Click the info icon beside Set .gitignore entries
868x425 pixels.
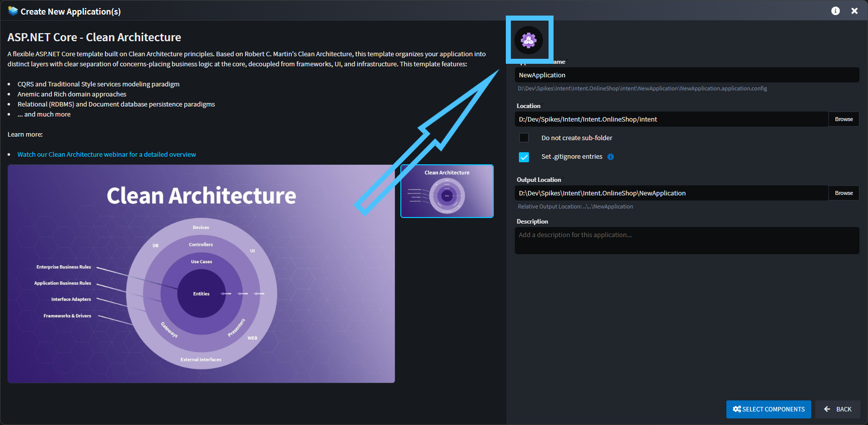click(x=610, y=157)
